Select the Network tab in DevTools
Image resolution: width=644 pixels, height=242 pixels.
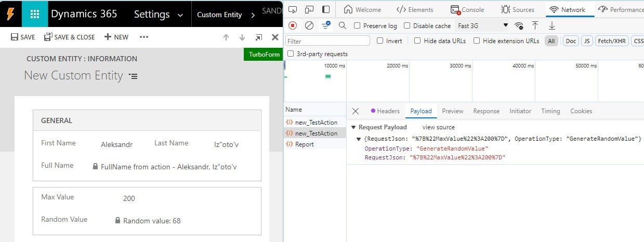(x=568, y=9)
